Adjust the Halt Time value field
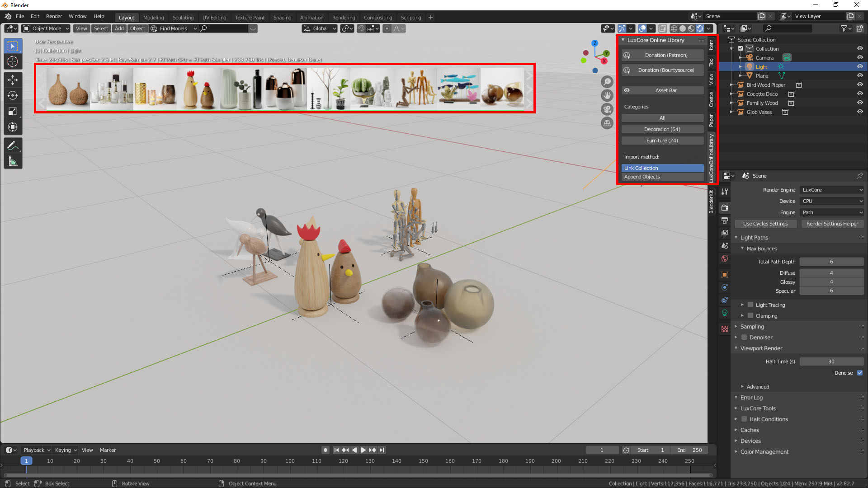 tap(832, 361)
